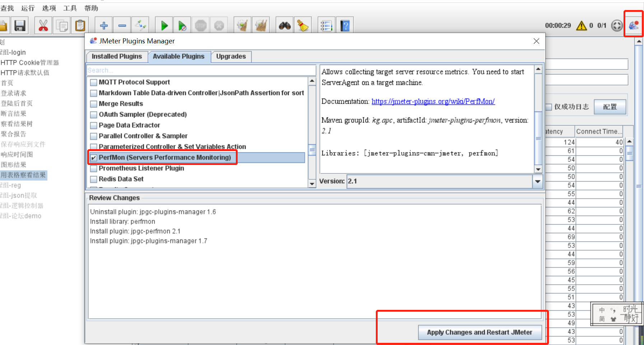Check Prometheus Listener Plugin checkbox
Screen dimensions: 644x345
tap(94, 169)
